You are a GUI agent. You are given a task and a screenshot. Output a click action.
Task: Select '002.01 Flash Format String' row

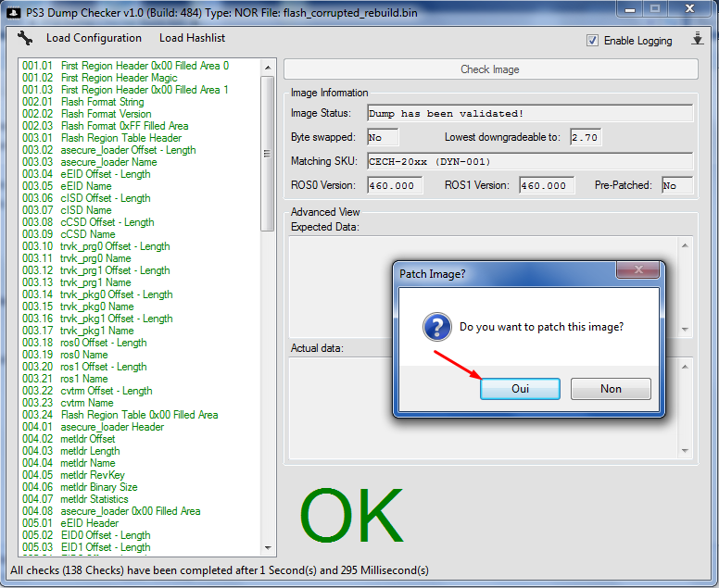pos(83,102)
